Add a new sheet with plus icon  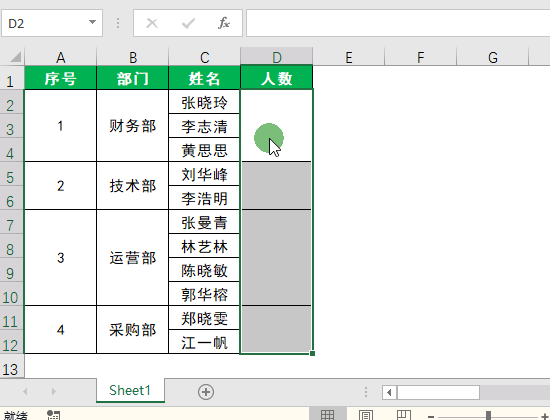pyautogui.click(x=206, y=392)
